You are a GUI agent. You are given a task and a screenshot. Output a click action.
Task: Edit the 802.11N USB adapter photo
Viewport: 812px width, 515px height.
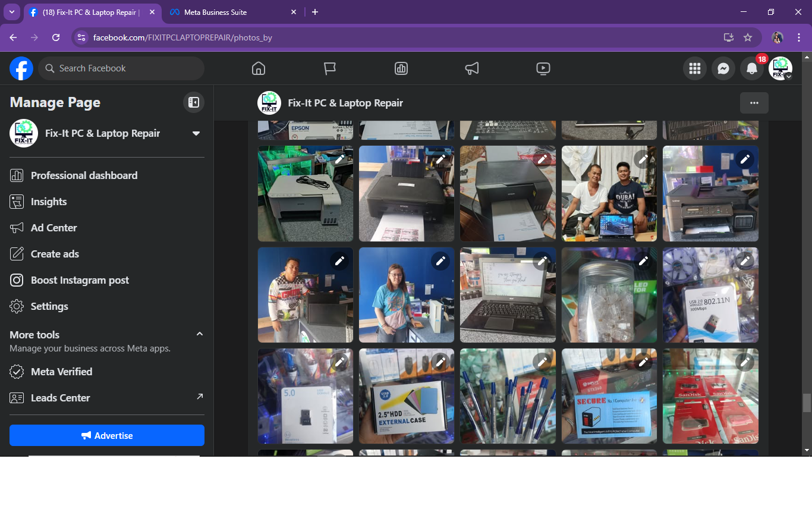click(745, 260)
